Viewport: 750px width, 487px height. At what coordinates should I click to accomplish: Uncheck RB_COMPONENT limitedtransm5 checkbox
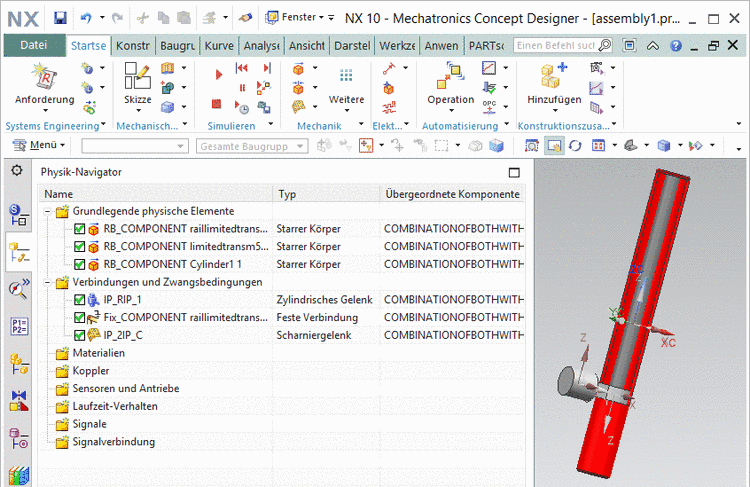tap(79, 247)
